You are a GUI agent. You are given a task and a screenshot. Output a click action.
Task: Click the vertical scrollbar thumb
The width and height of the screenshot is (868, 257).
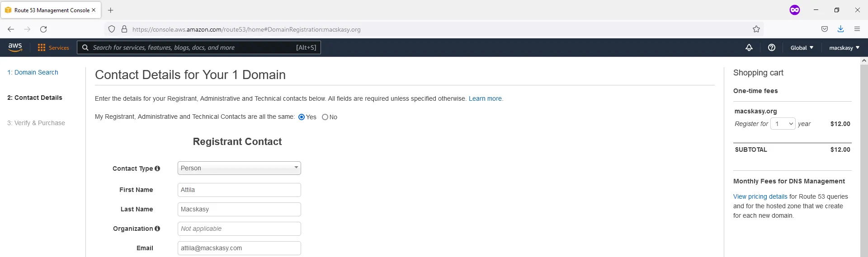tap(864, 161)
